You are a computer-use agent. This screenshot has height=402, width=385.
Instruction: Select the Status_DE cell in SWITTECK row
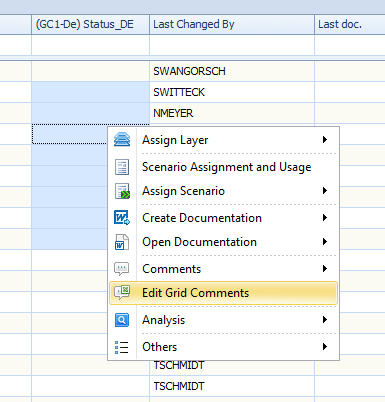click(90, 92)
